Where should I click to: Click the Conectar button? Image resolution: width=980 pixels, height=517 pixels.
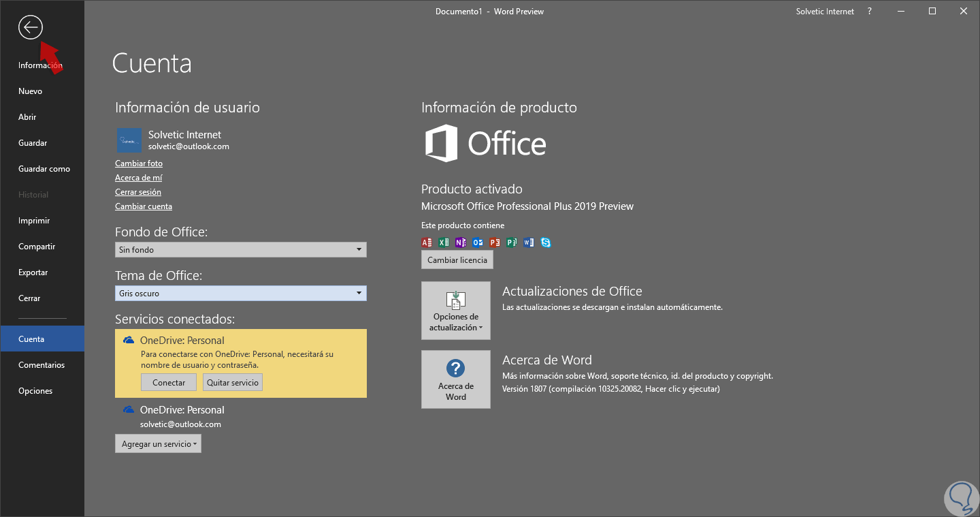169,383
